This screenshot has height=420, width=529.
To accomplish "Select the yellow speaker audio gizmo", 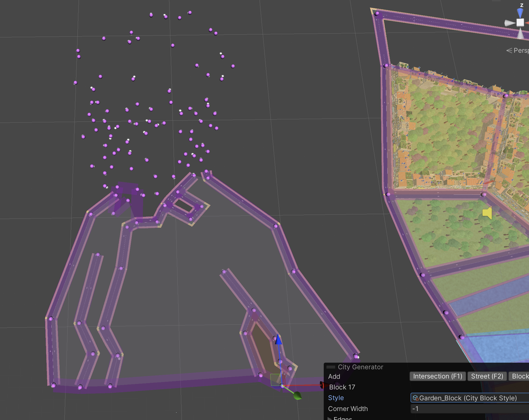I will coord(487,213).
